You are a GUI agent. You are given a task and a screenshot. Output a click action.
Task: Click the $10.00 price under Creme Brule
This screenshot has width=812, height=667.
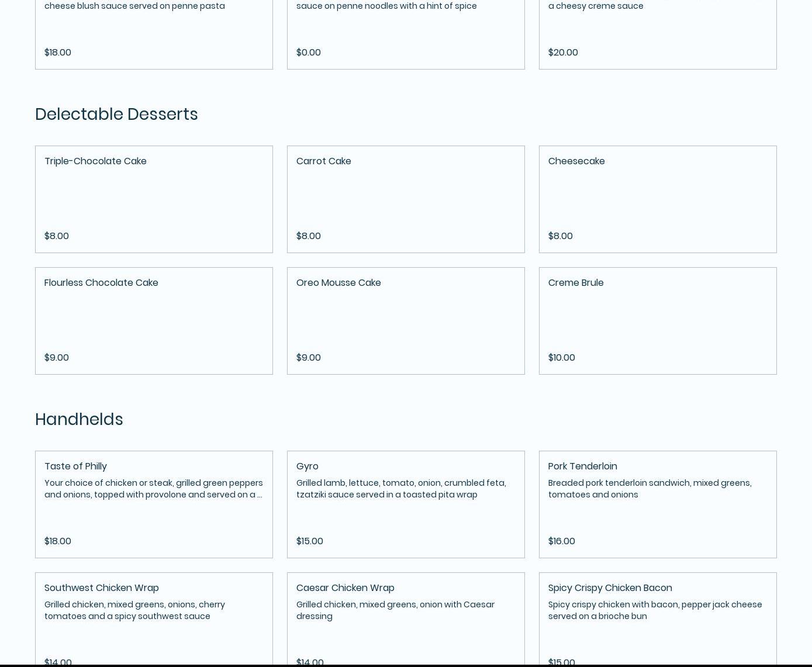pos(561,357)
